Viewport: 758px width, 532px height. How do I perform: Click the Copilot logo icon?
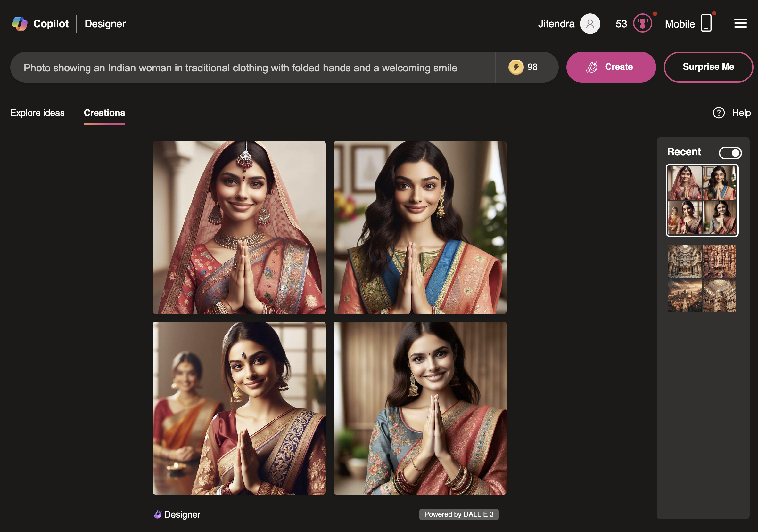(20, 23)
